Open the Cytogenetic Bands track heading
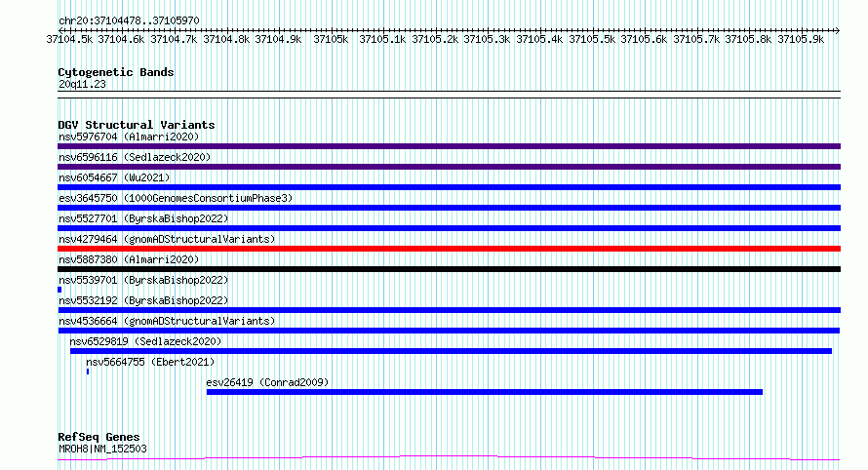 [x=116, y=72]
